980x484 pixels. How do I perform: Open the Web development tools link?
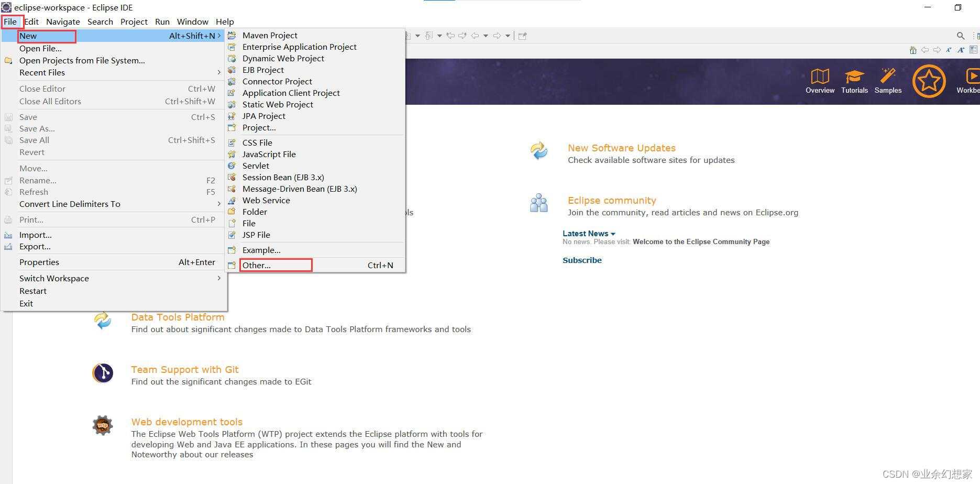point(186,422)
